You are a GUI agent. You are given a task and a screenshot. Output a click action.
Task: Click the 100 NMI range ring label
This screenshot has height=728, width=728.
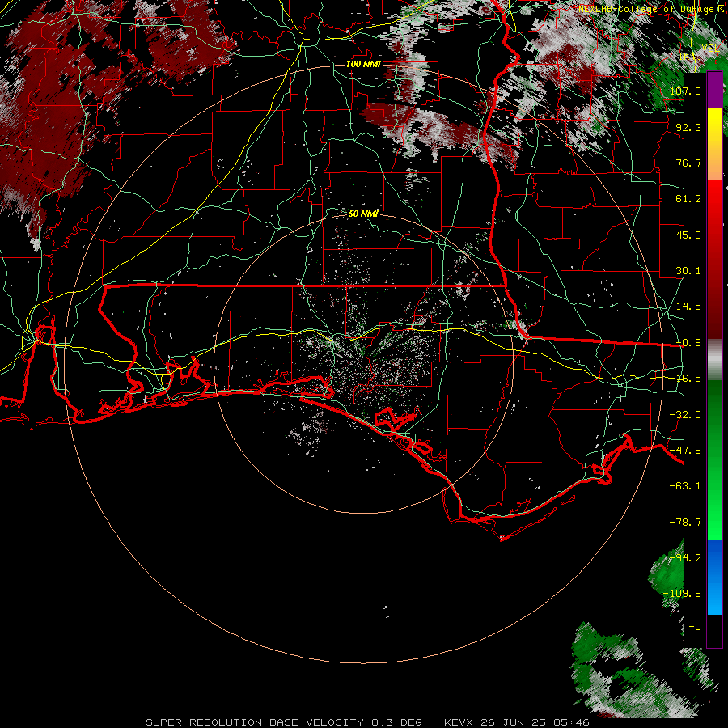click(x=363, y=64)
